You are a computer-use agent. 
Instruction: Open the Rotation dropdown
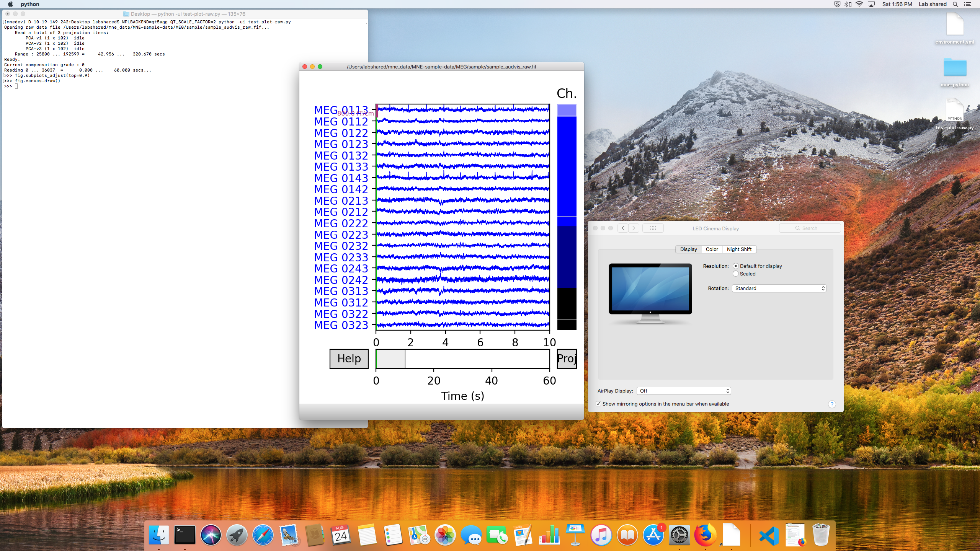coord(779,288)
